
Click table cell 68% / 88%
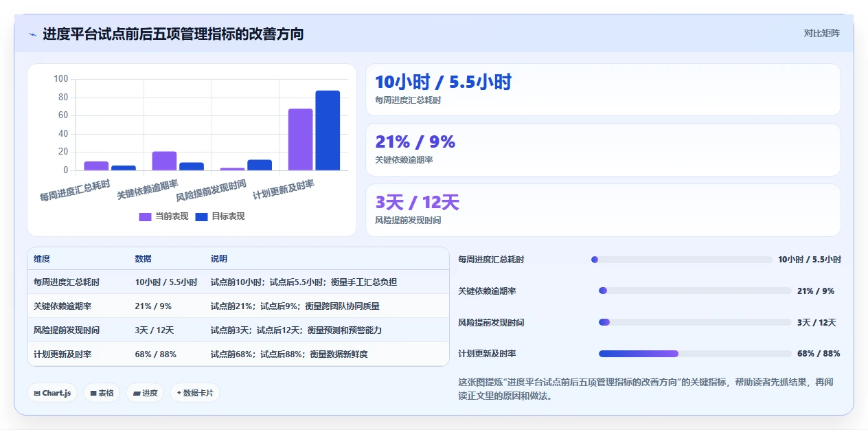[x=156, y=354]
